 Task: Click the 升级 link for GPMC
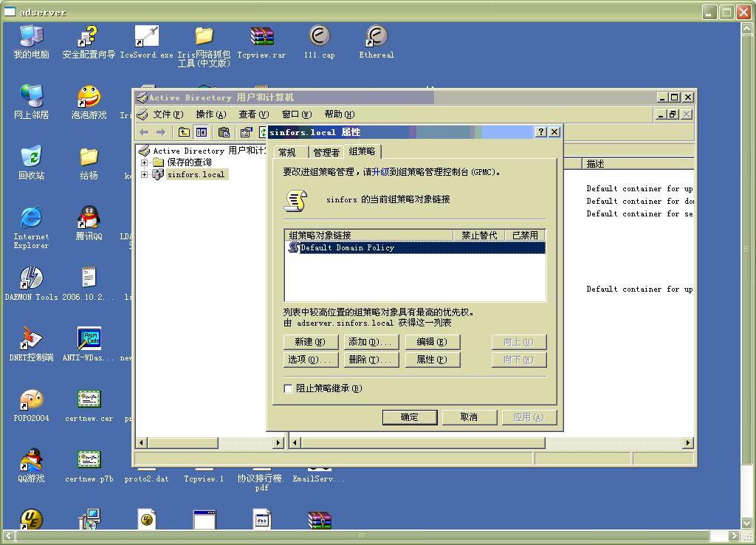[380, 171]
